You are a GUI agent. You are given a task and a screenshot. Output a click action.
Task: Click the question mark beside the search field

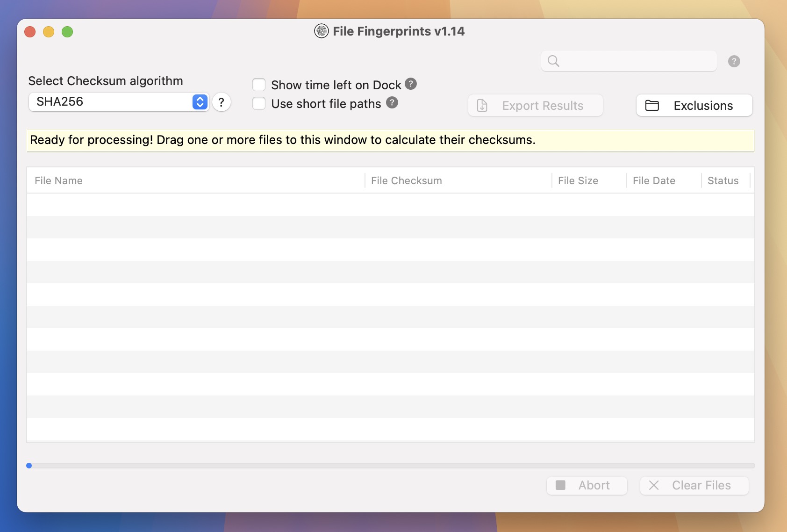pos(734,61)
